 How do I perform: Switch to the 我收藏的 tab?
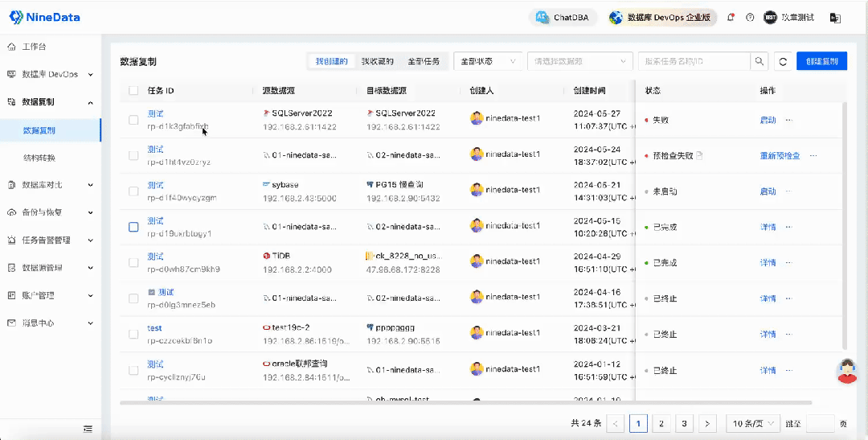coord(378,61)
